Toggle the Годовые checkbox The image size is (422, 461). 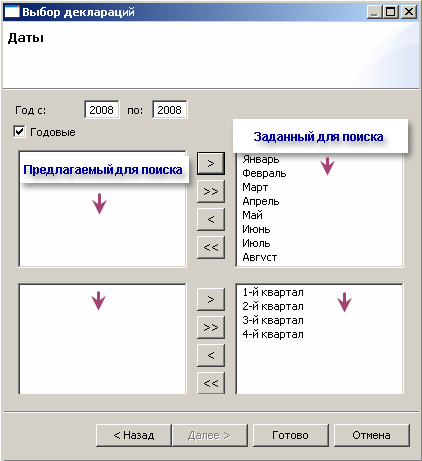pos(19,131)
